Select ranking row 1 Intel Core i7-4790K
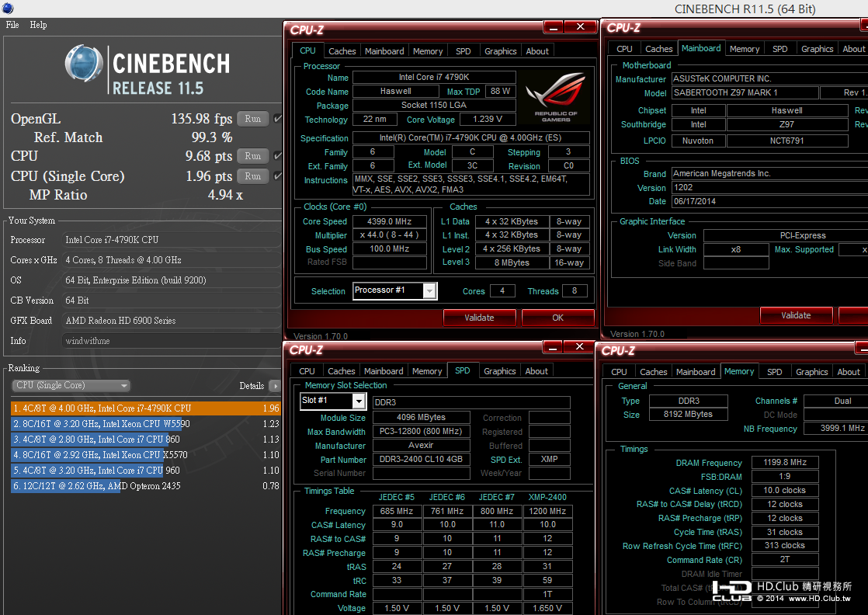868x615 pixels. tap(146, 408)
